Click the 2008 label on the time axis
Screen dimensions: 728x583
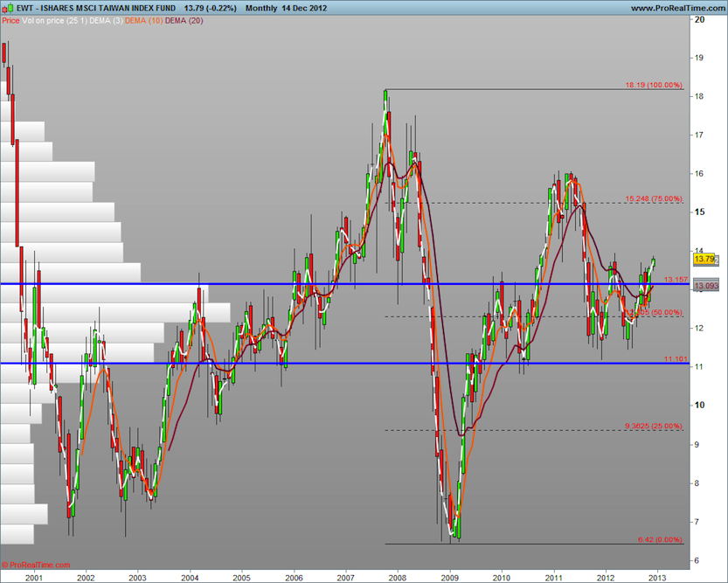tap(398, 578)
